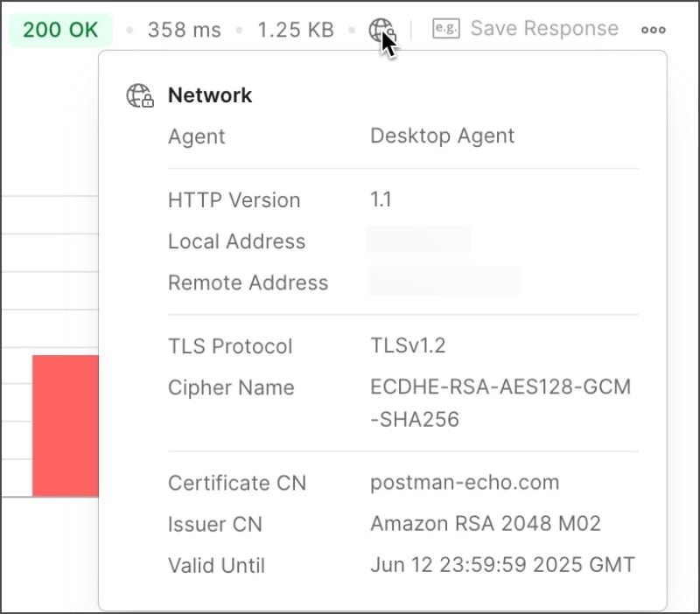Click the 200 OK status badge
This screenshot has height=614, width=700.
coord(60,30)
